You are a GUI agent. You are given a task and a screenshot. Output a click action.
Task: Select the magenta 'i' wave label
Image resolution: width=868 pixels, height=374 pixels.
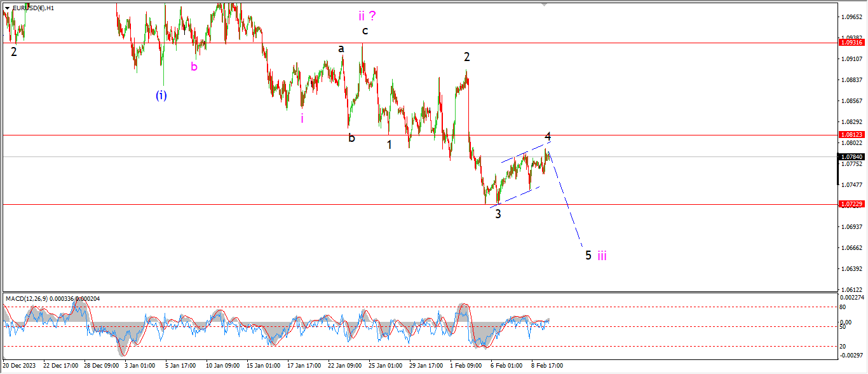[x=302, y=118]
